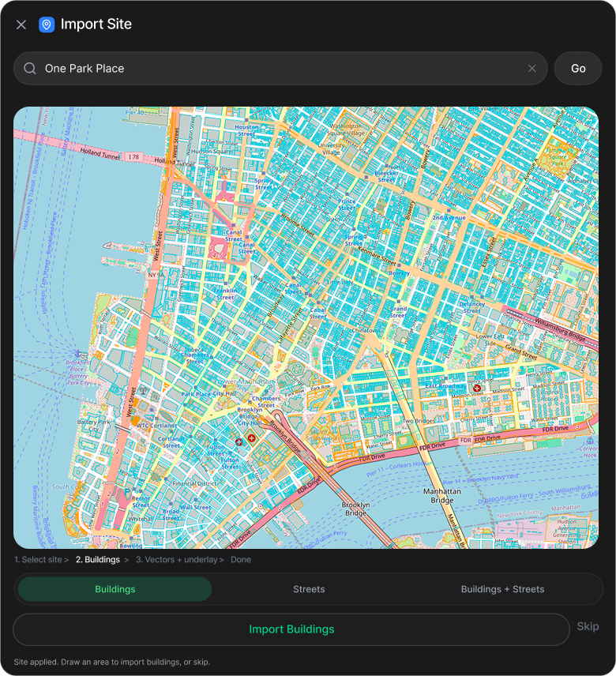Click the Houston Street station label
This screenshot has width=616, height=676.
coord(246,130)
